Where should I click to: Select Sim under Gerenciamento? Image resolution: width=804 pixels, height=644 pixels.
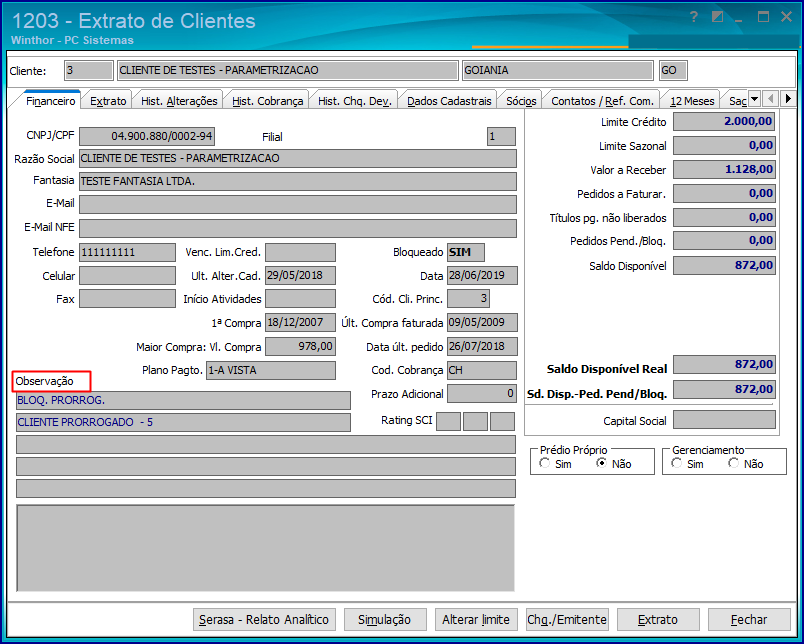click(677, 464)
